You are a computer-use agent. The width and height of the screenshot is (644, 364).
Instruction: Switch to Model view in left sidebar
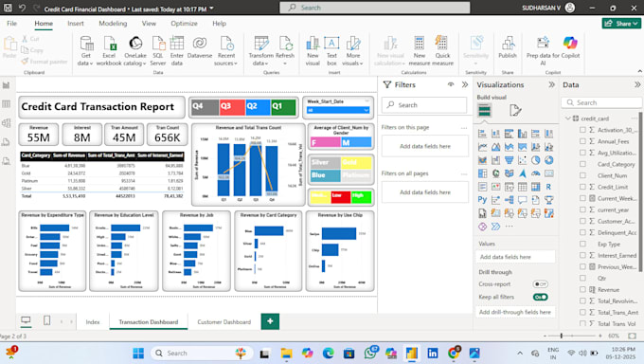[7, 122]
